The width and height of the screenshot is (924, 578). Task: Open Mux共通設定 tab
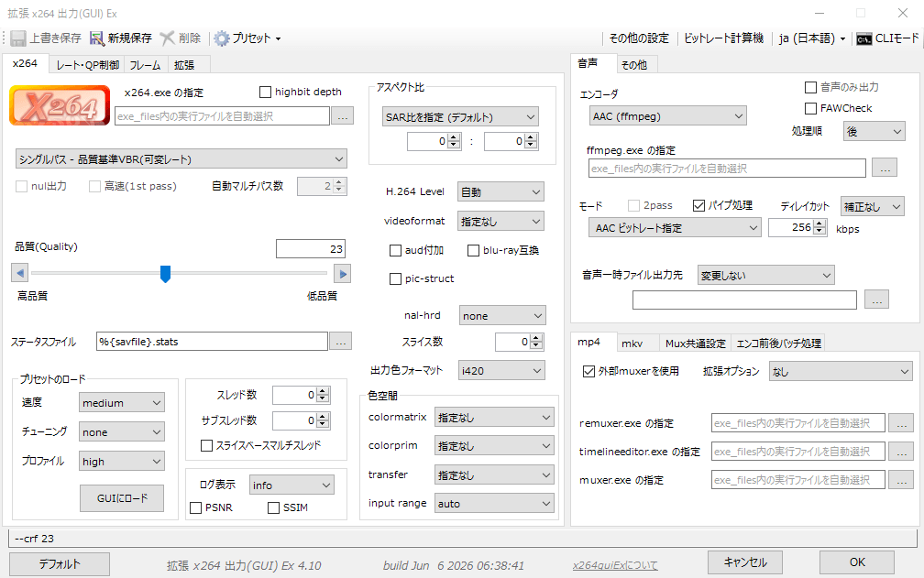click(x=696, y=344)
